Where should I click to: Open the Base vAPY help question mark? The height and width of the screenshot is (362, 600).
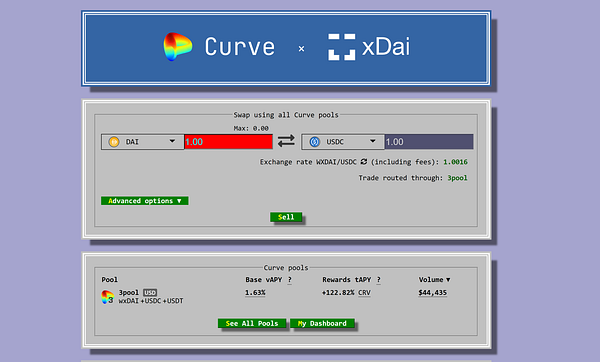click(290, 280)
